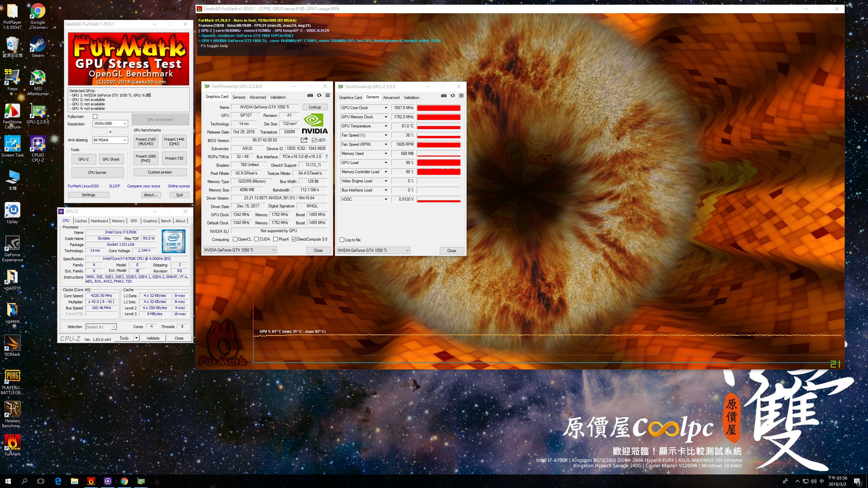Expand GPU Core Clock sensor dropdown
This screenshot has height=488, width=868.
tap(386, 108)
